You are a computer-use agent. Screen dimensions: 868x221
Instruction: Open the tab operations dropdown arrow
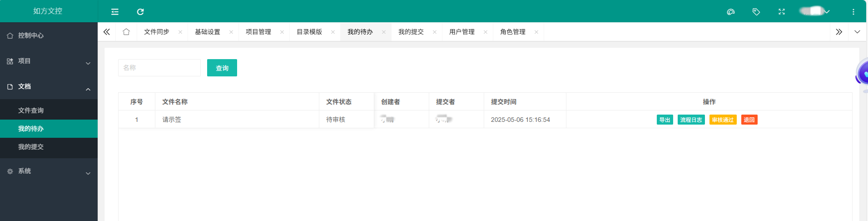857,32
